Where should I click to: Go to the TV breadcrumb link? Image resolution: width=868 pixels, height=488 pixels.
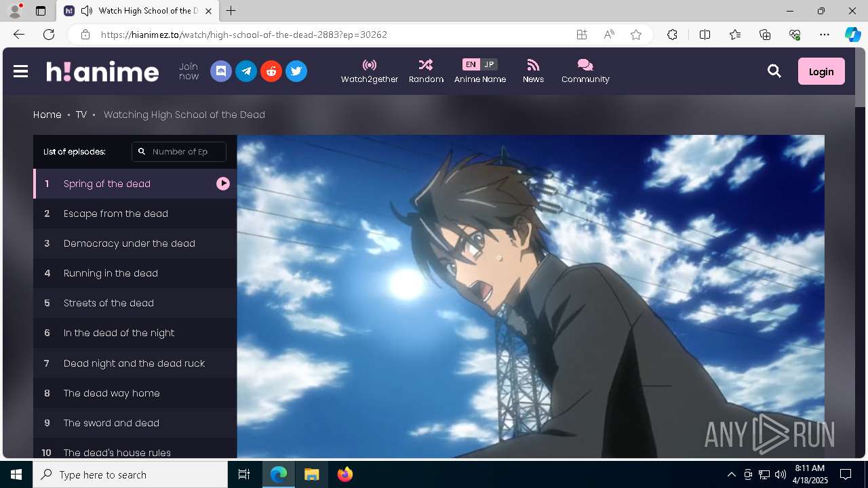click(81, 115)
